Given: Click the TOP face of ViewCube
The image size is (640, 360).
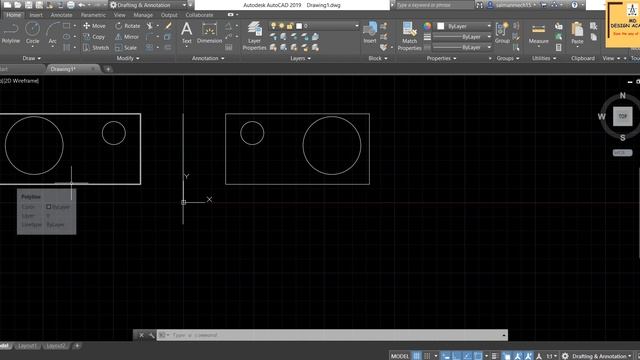Looking at the screenshot, I should coord(622,116).
